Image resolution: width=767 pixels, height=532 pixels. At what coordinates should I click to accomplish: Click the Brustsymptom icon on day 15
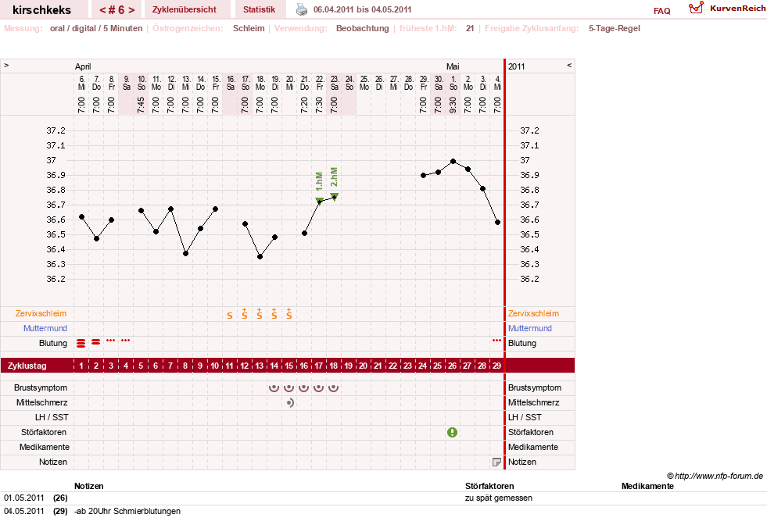point(289,387)
